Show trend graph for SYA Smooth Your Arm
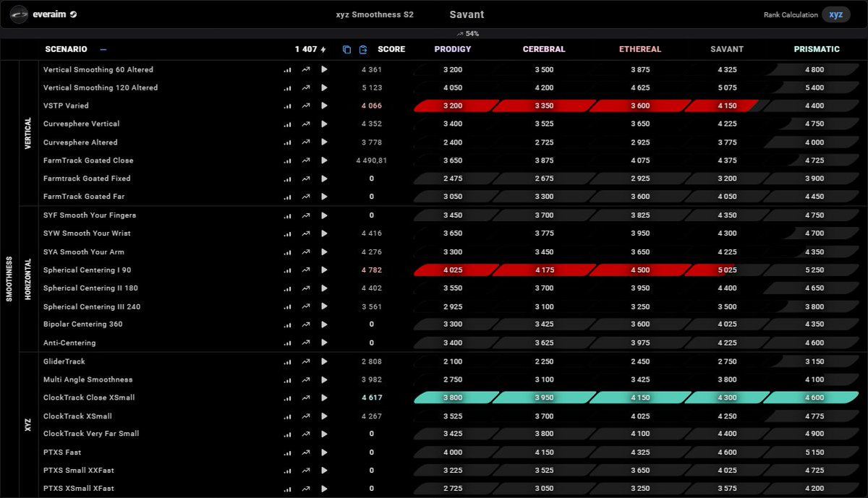This screenshot has width=868, height=498. [306, 252]
